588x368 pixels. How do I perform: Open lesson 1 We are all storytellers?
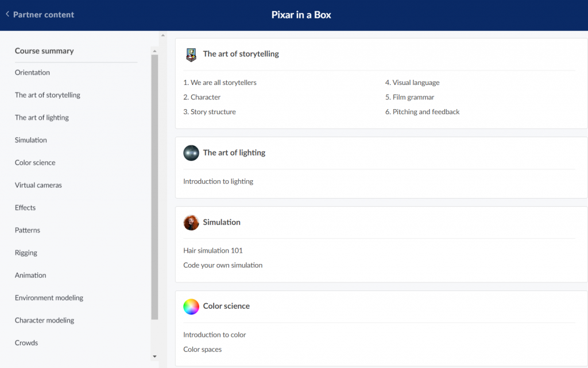pos(220,83)
